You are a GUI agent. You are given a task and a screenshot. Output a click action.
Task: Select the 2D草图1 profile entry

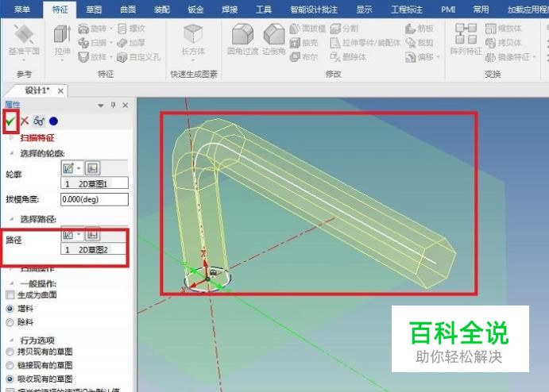click(x=95, y=183)
